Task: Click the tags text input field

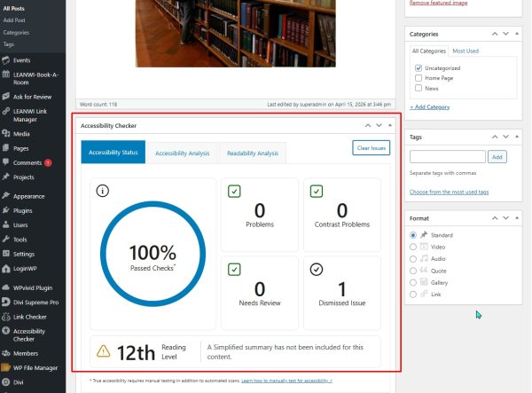Action: coord(448,157)
